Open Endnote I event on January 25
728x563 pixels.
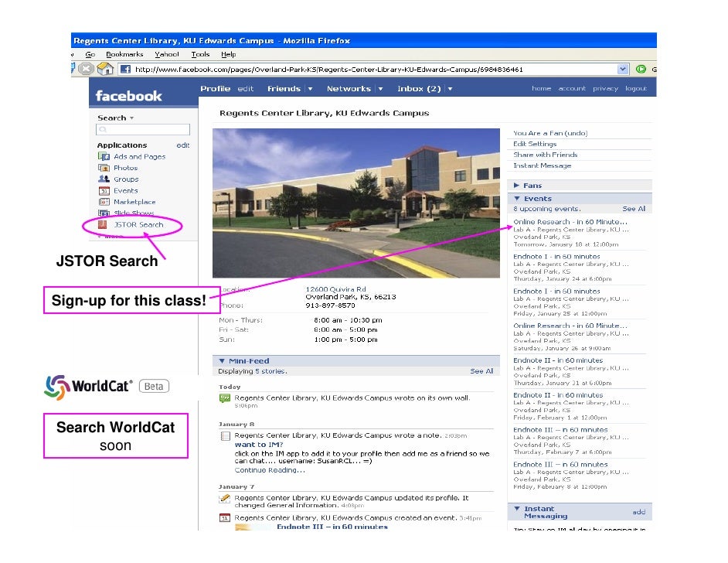coord(556,291)
